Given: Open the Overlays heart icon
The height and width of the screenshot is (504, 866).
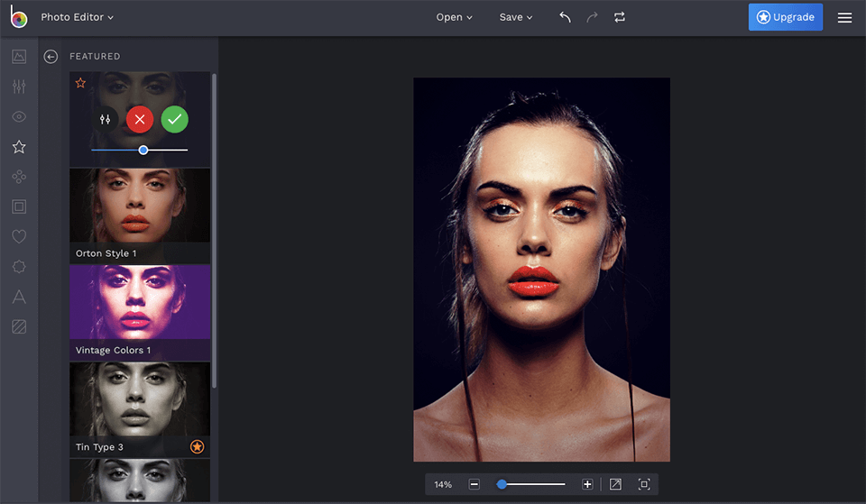Looking at the screenshot, I should [19, 236].
